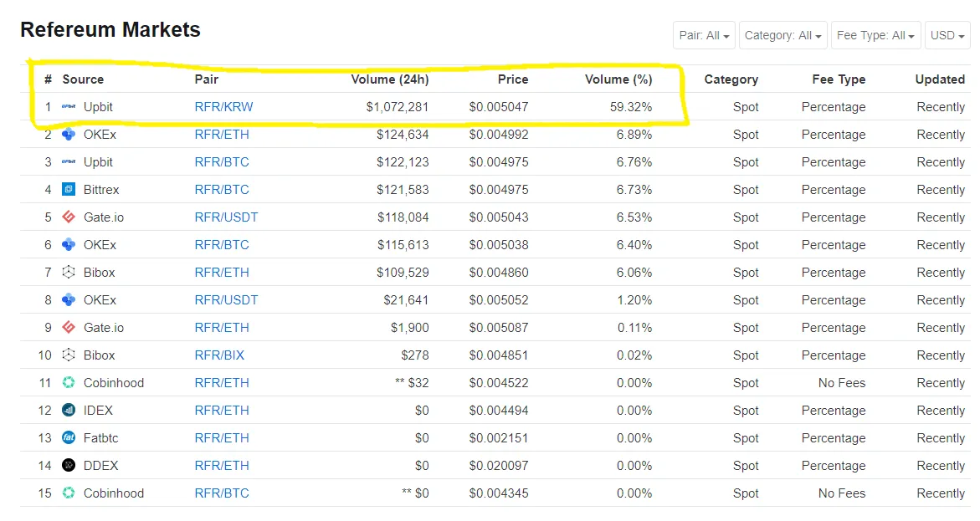Image resolution: width=980 pixels, height=521 pixels.
Task: Click the Gate.io logo in row 5
Action: click(69, 217)
